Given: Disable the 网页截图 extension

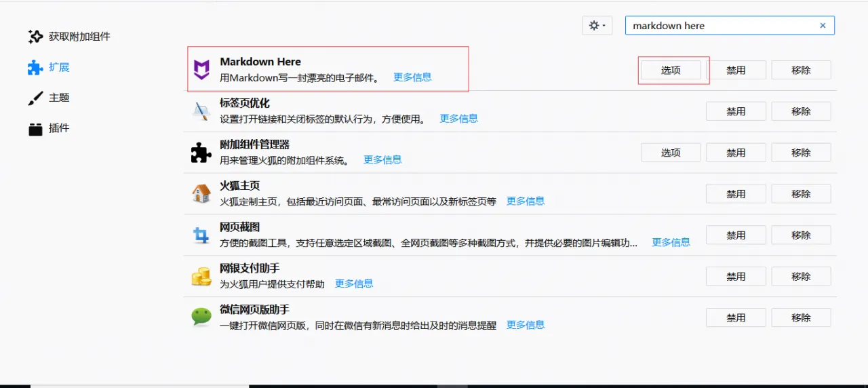Looking at the screenshot, I should pyautogui.click(x=736, y=235).
